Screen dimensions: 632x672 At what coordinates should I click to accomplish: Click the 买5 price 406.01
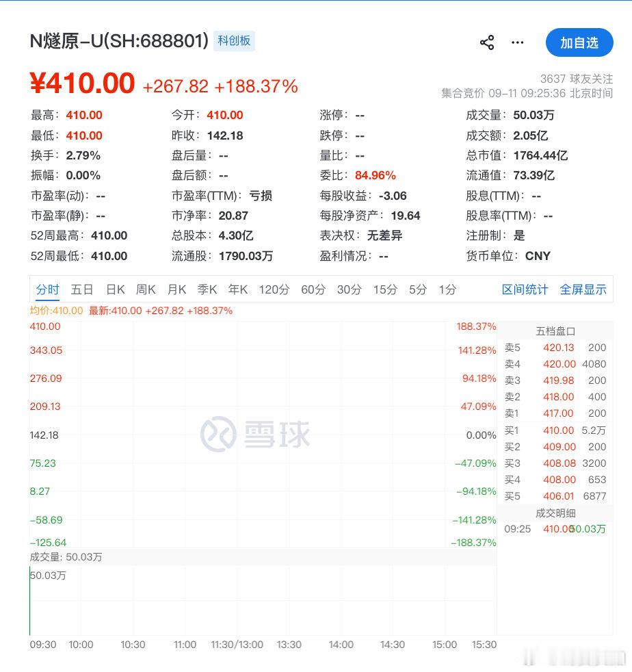pos(558,496)
